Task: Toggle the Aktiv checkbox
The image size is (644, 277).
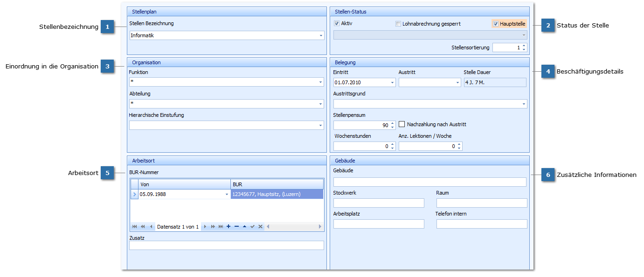Action: [337, 23]
